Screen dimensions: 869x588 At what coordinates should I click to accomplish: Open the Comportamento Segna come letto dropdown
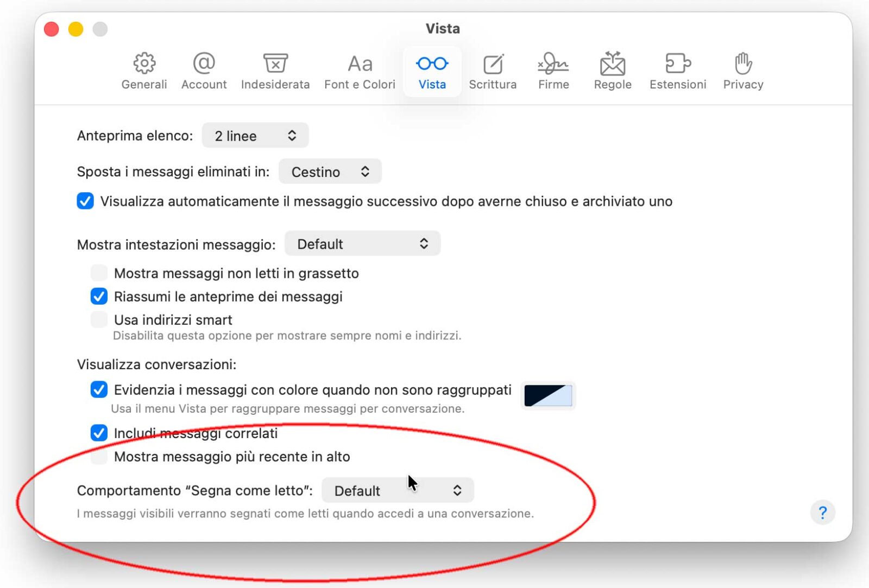point(398,490)
